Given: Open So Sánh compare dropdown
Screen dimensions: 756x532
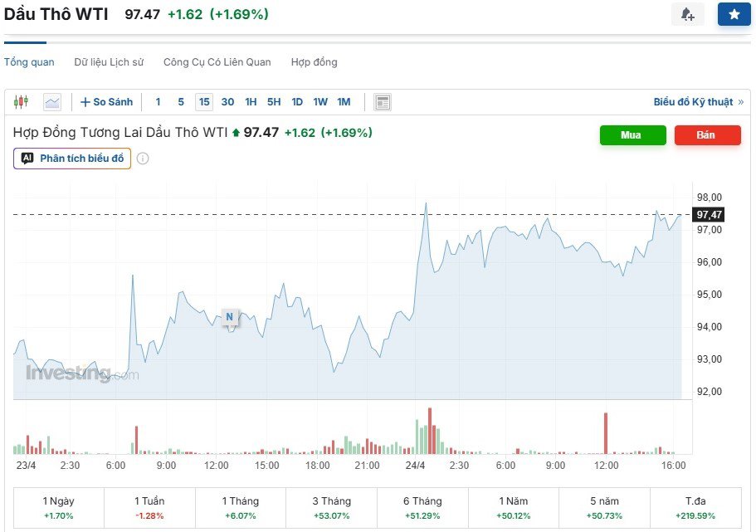Looking at the screenshot, I should coord(107,102).
